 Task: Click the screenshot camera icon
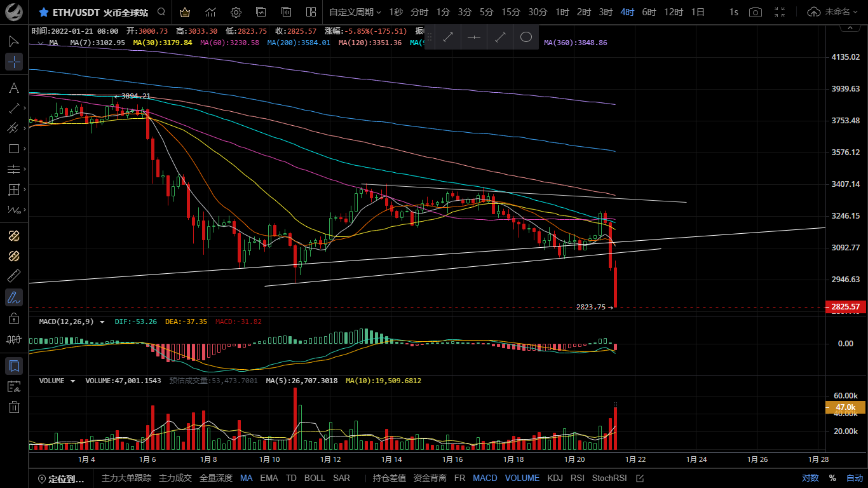(756, 12)
